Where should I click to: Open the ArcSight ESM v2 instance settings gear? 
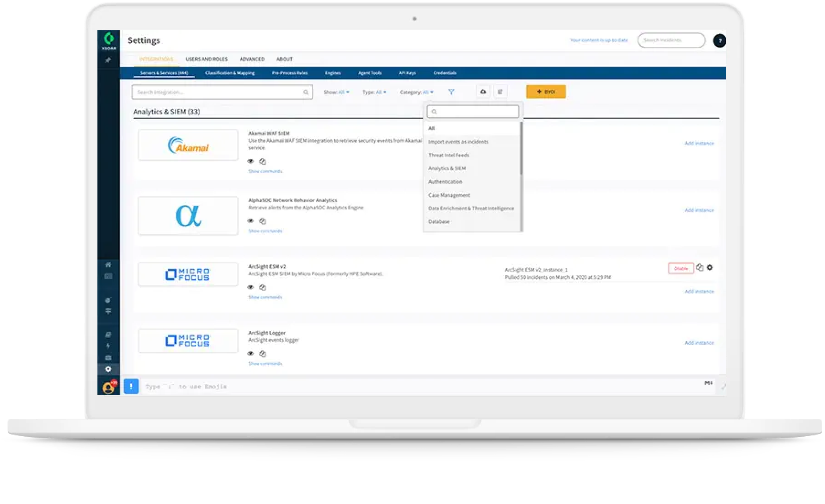click(710, 268)
